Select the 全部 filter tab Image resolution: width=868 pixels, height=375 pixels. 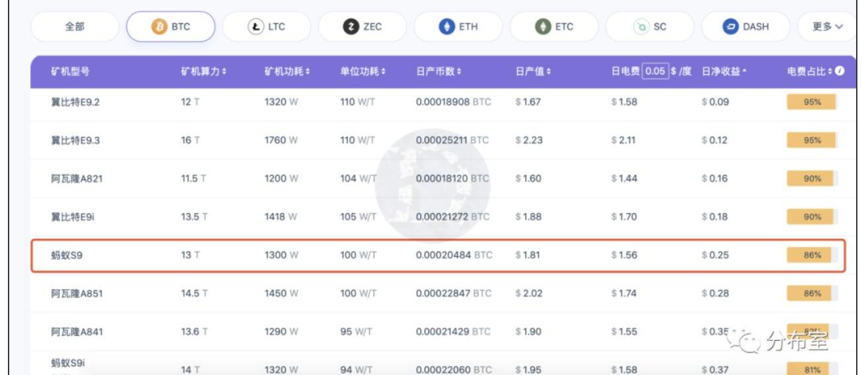[75, 27]
